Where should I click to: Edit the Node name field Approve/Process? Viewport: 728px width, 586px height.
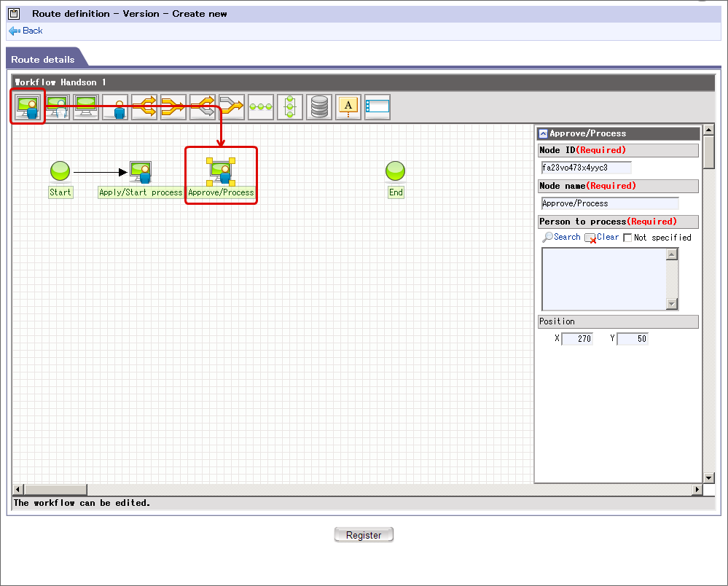pos(610,203)
